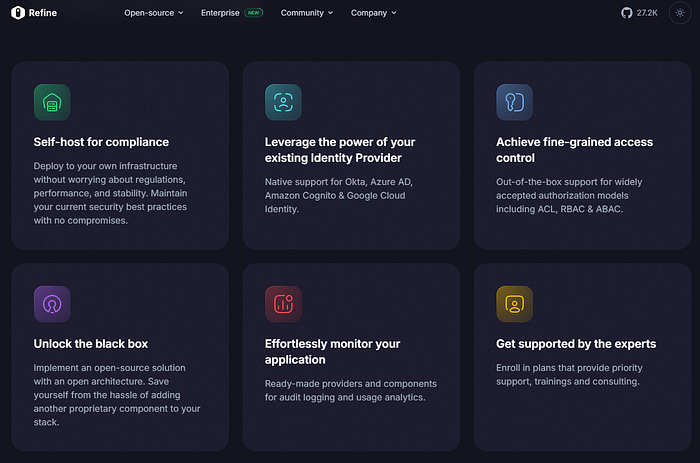The width and height of the screenshot is (700, 463).
Task: Click the Native support for Okta description
Action: coord(339,196)
